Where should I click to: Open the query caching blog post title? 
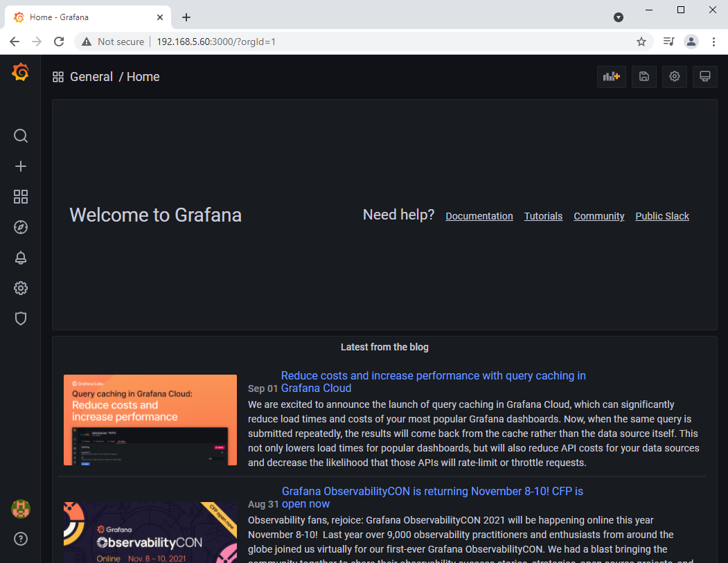[433, 382]
